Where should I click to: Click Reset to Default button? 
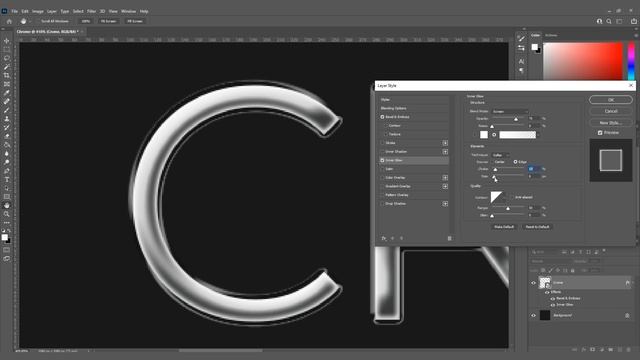point(537,227)
